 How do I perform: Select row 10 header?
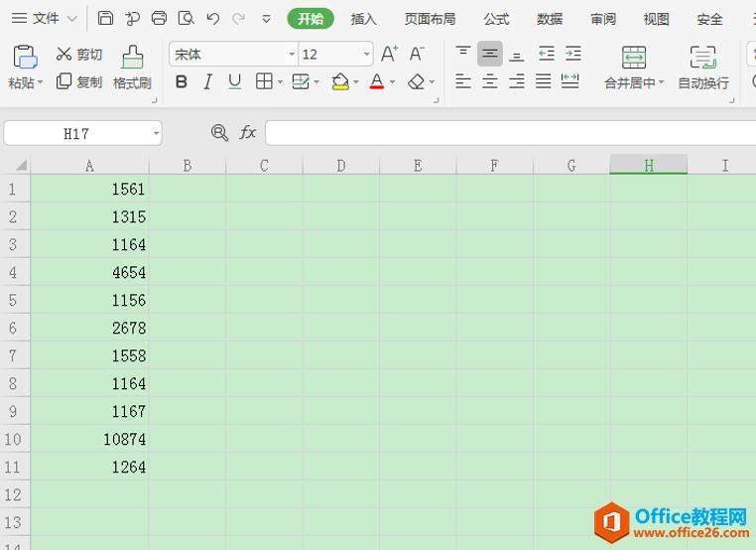(x=15, y=439)
